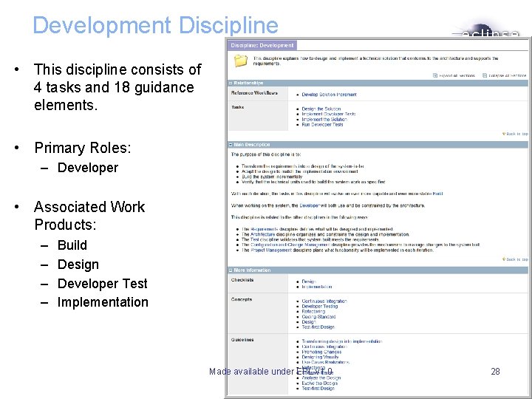Click the Concepts row label
532x399 pixels.
pos(241,299)
